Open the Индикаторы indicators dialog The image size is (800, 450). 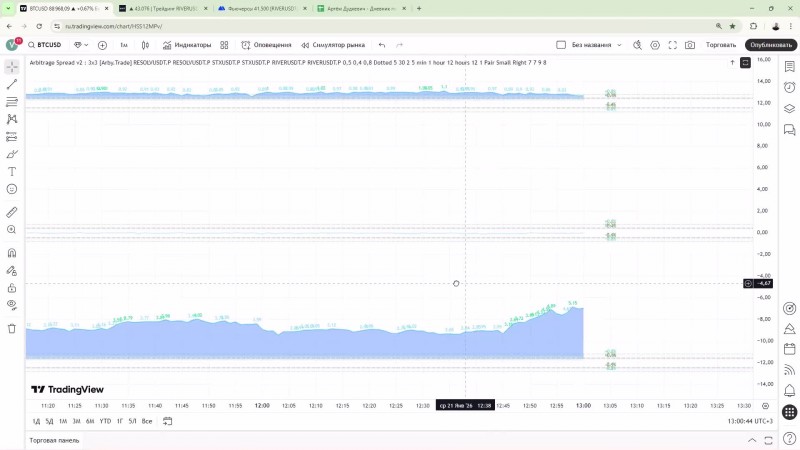coord(187,45)
